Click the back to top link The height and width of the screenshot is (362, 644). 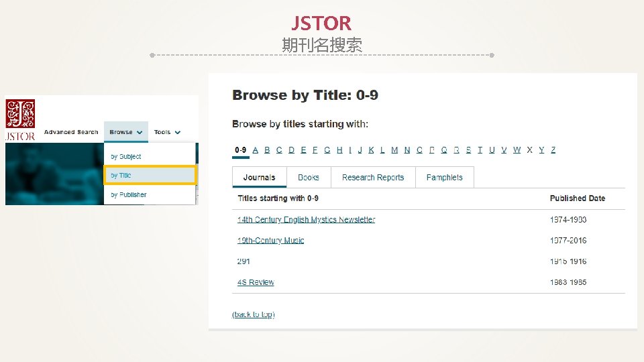(x=254, y=314)
